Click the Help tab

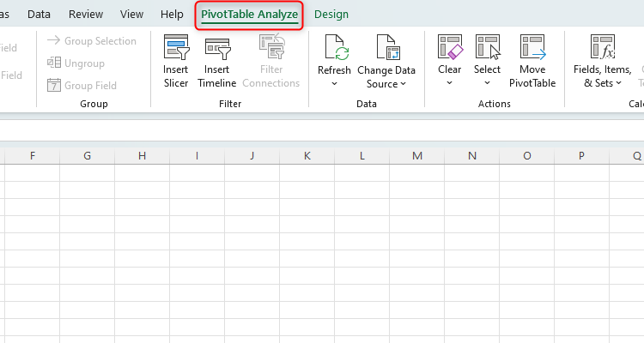(x=172, y=15)
